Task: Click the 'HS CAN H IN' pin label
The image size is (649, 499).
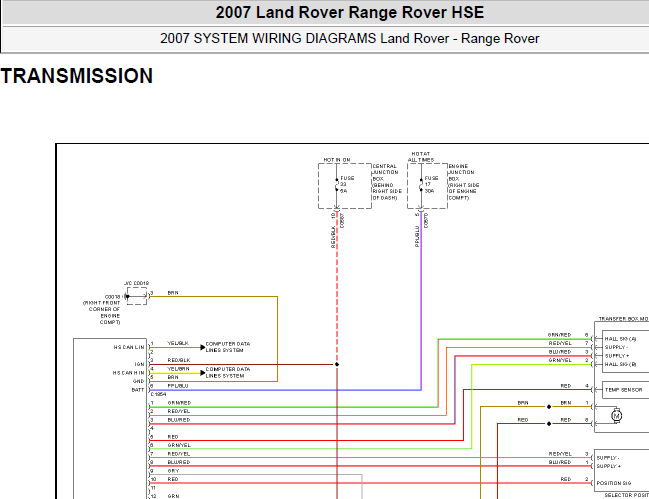Action: click(x=129, y=373)
